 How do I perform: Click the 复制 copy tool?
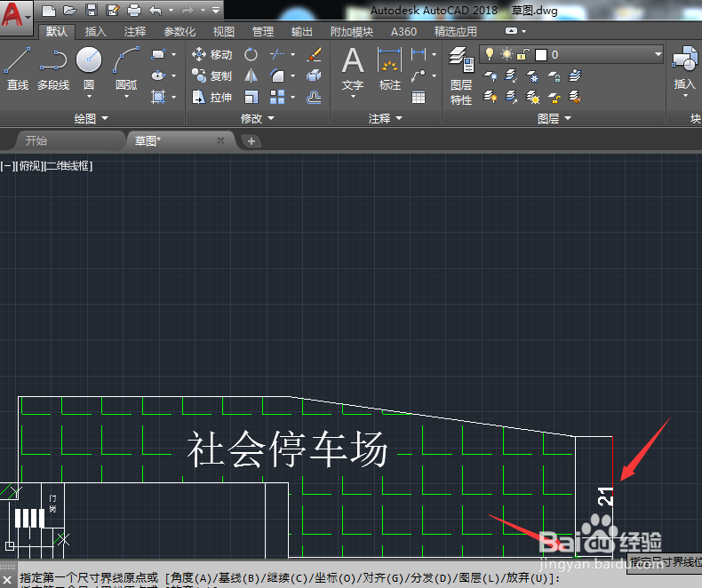(x=211, y=75)
